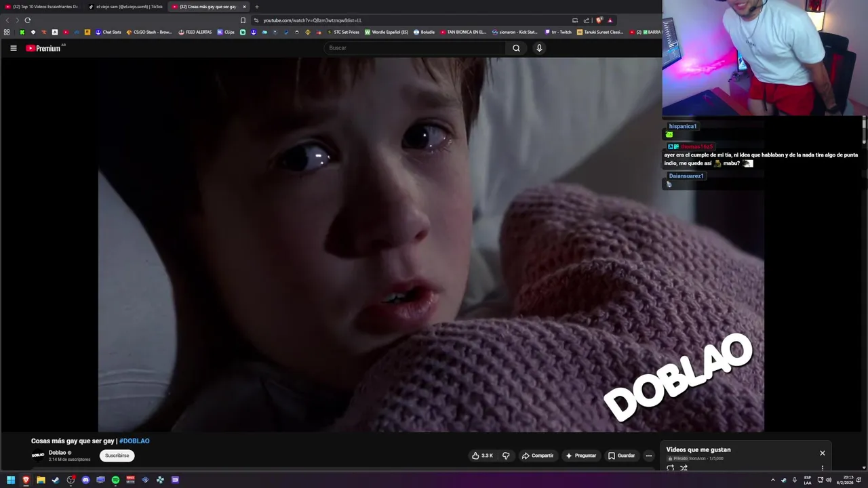The height and width of the screenshot is (488, 868).
Task: Open the Windows Start menu
Action: coord(11,480)
